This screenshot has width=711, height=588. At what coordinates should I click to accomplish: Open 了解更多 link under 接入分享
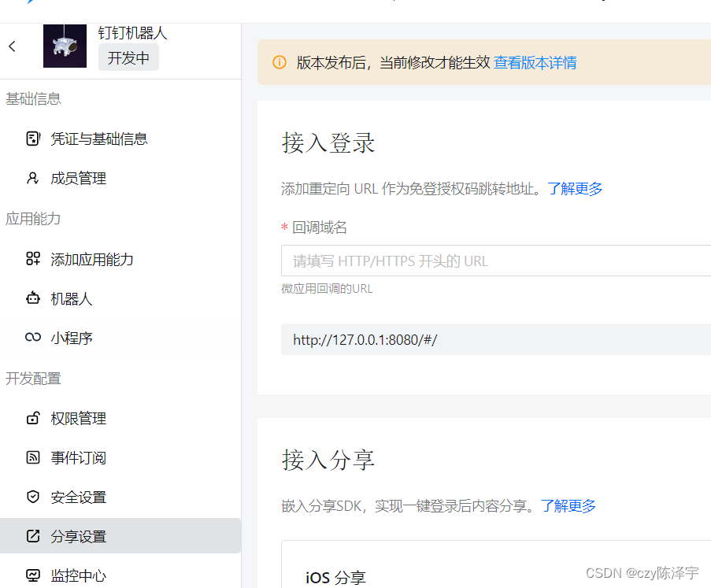click(x=568, y=505)
